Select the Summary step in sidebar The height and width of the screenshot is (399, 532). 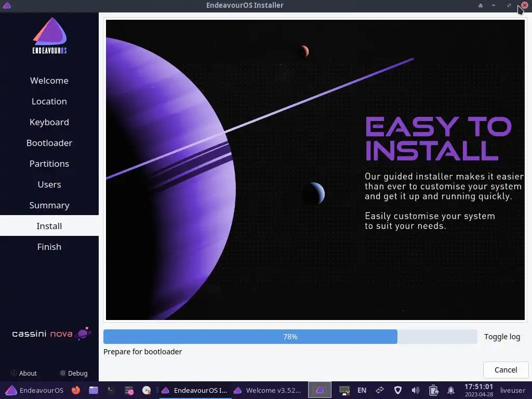point(49,205)
